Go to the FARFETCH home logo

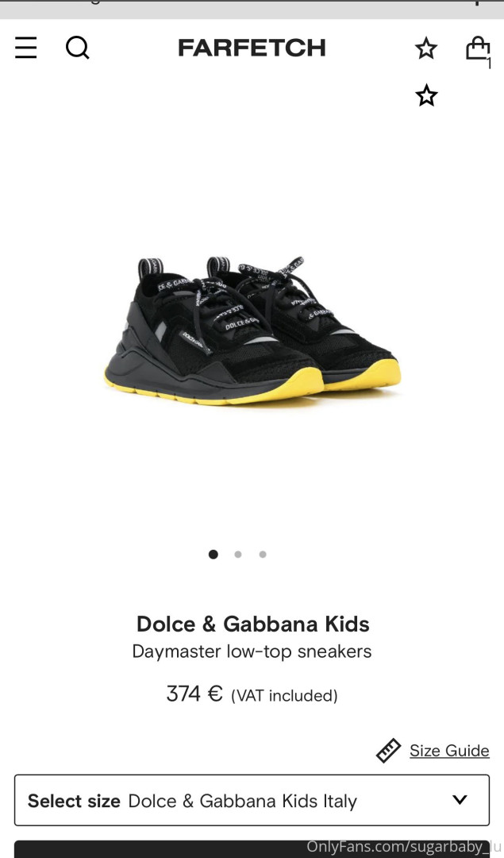pos(252,48)
